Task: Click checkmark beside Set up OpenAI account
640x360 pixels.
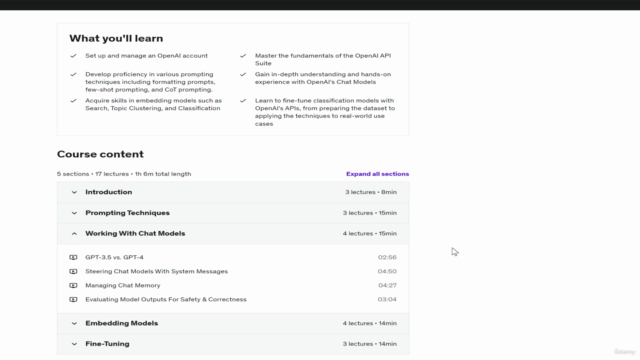Action: coord(73,56)
